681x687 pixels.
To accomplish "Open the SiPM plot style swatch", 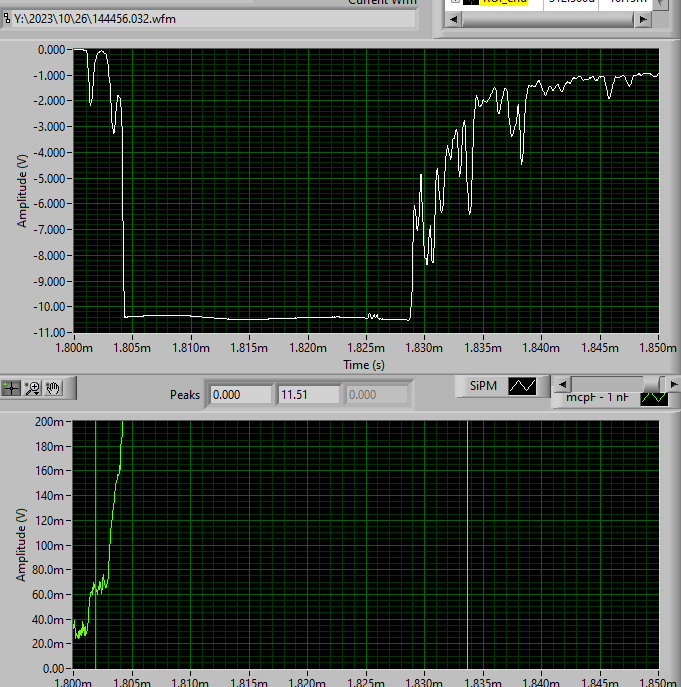I will pyautogui.click(x=522, y=386).
